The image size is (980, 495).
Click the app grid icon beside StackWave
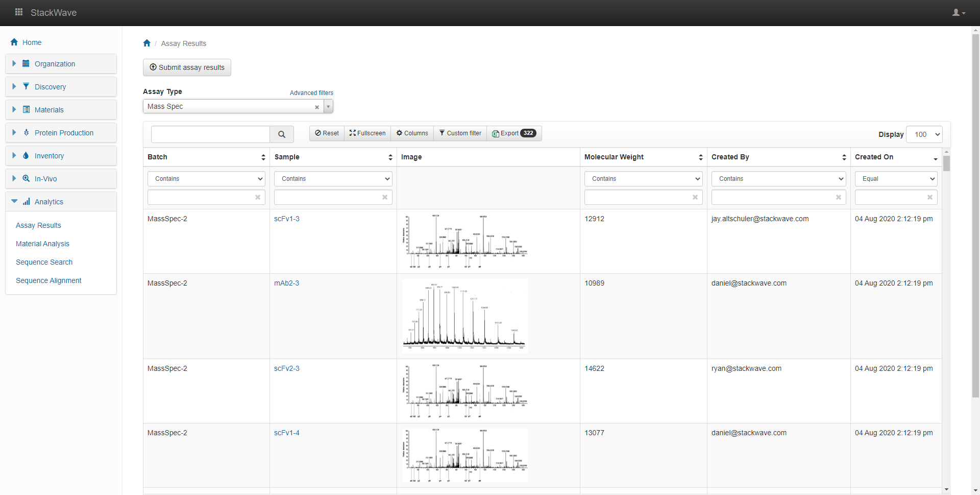(x=19, y=12)
